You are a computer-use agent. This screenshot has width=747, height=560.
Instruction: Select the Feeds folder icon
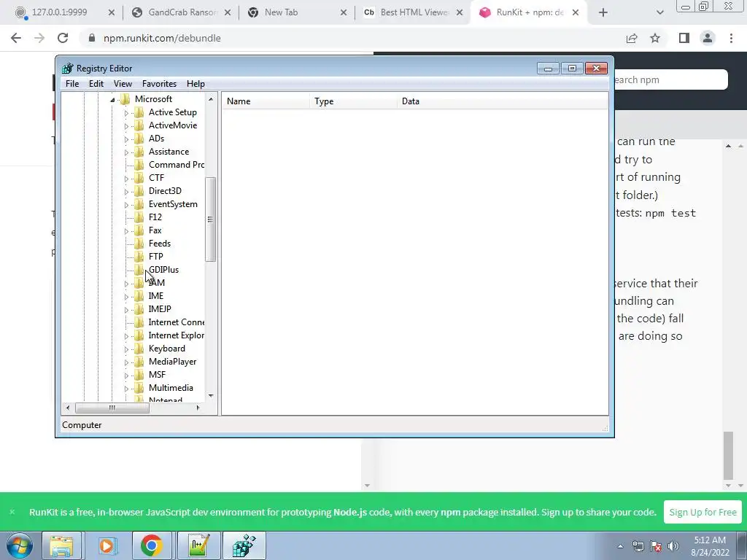pyautogui.click(x=139, y=244)
